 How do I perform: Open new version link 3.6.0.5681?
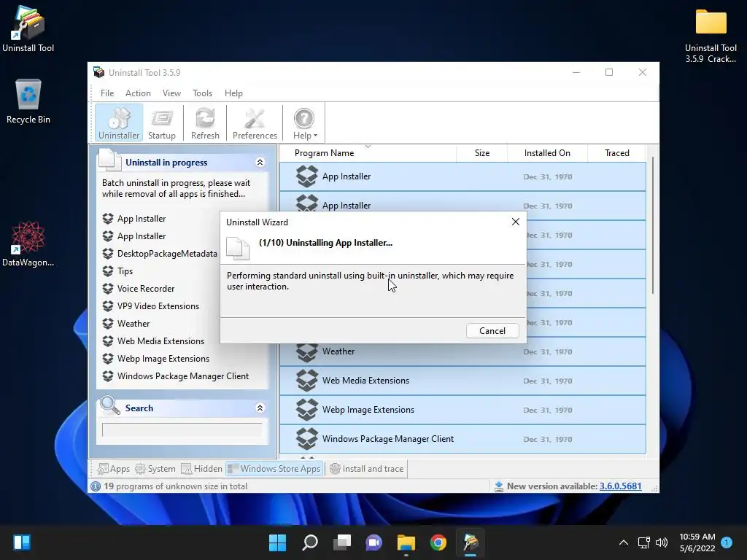point(620,486)
